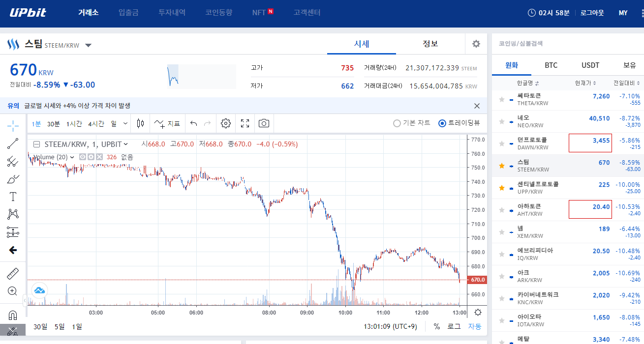Toggle the magnet mode tool
This screenshot has width=644, height=344.
[13, 315]
